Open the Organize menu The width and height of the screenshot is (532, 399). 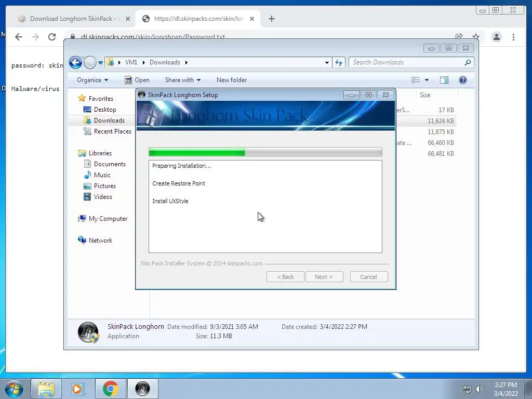pos(92,80)
